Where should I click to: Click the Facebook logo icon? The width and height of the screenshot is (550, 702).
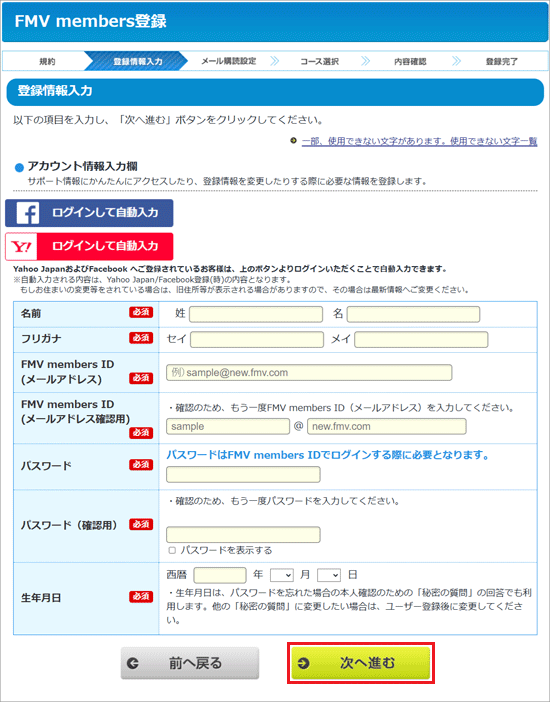point(28,213)
